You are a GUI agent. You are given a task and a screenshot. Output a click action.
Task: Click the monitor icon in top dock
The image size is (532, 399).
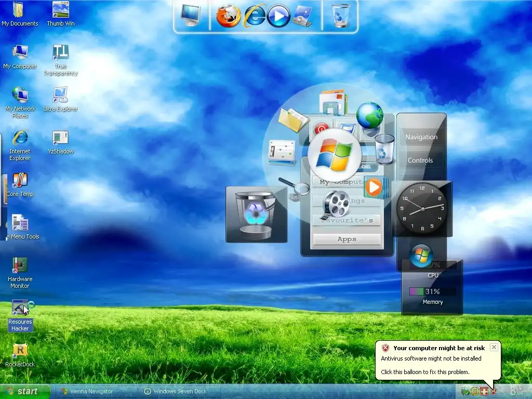coord(190,15)
